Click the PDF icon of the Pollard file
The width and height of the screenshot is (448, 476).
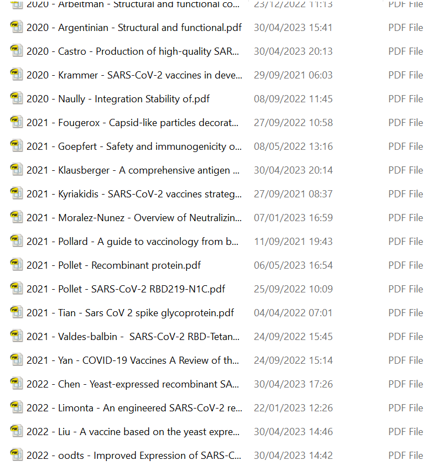(17, 241)
